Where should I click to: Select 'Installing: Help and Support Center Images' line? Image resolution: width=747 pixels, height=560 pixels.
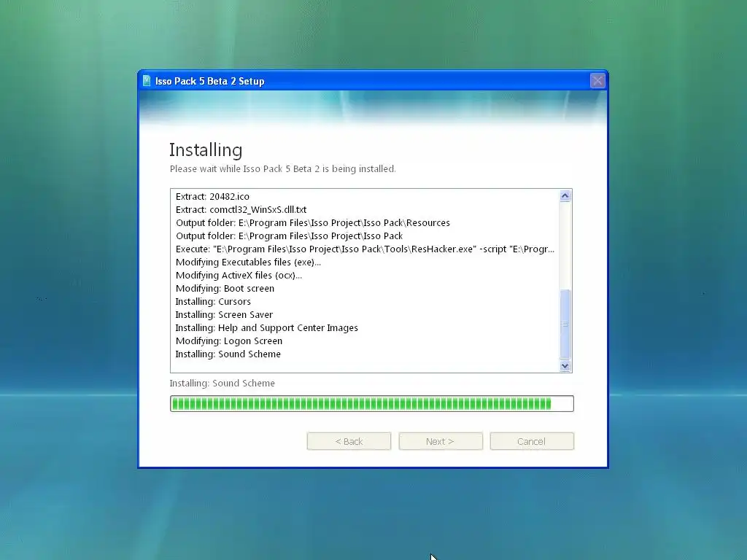(267, 327)
